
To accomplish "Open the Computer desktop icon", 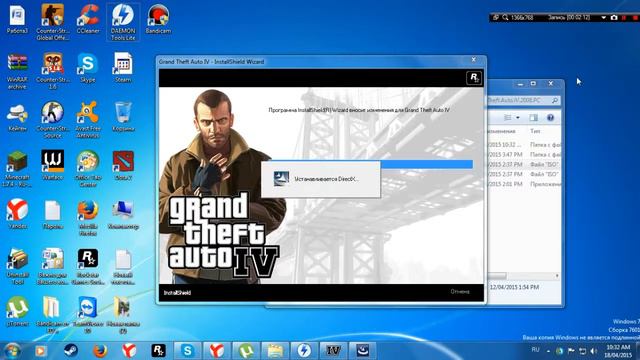I will pyautogui.click(x=123, y=214).
